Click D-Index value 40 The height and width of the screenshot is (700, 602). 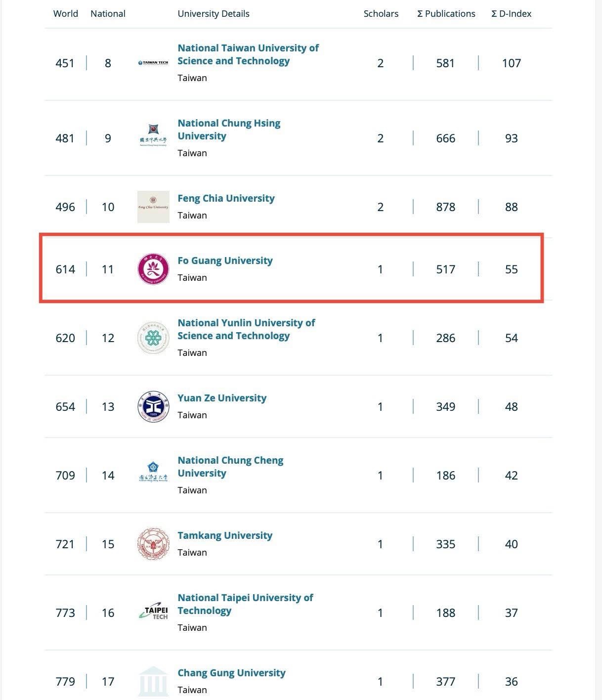tap(512, 544)
